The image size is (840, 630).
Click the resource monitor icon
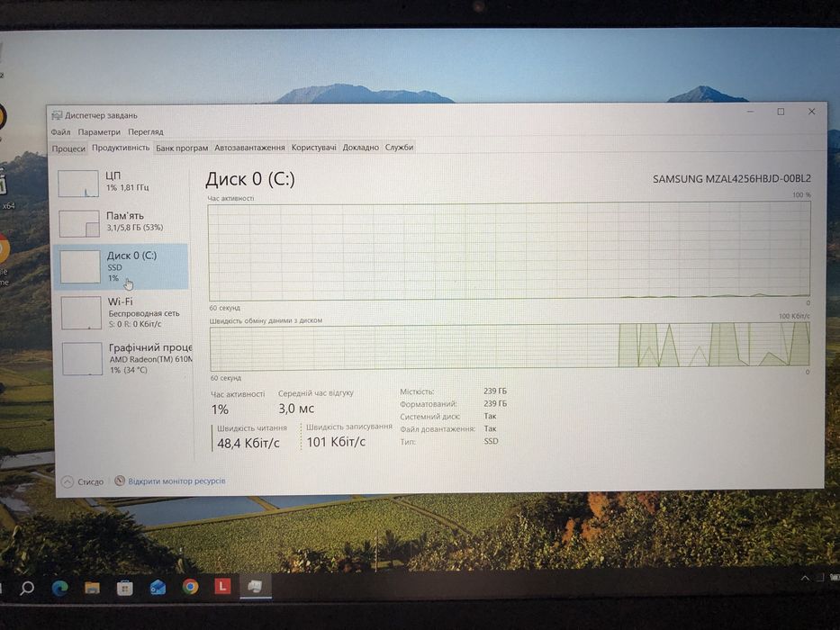click(120, 481)
